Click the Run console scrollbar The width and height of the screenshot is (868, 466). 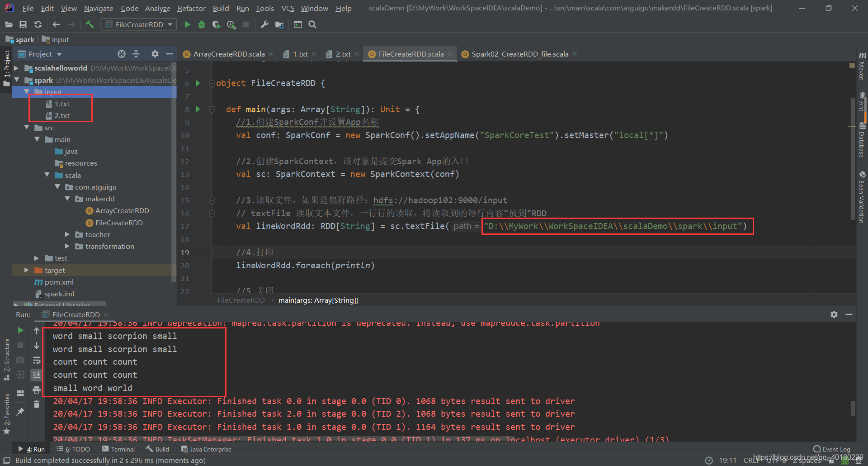click(853, 409)
